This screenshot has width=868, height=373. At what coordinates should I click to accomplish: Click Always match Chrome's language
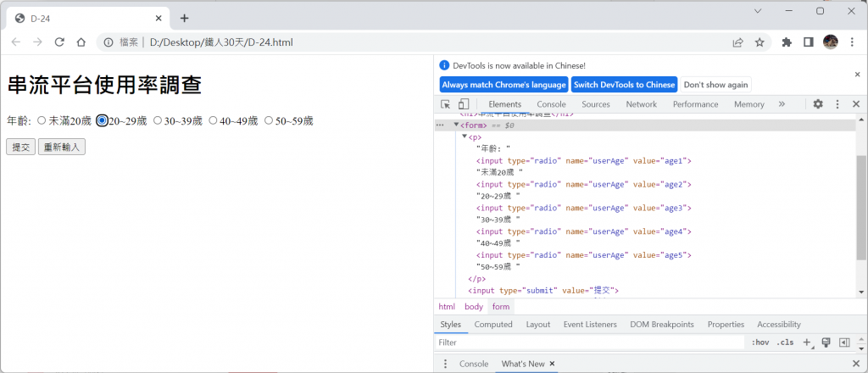coord(504,85)
